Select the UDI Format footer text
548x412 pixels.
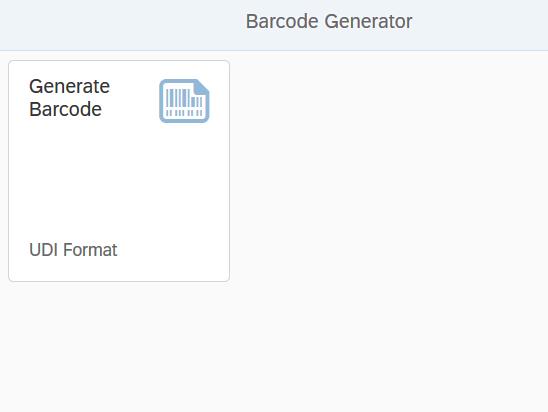click(73, 250)
